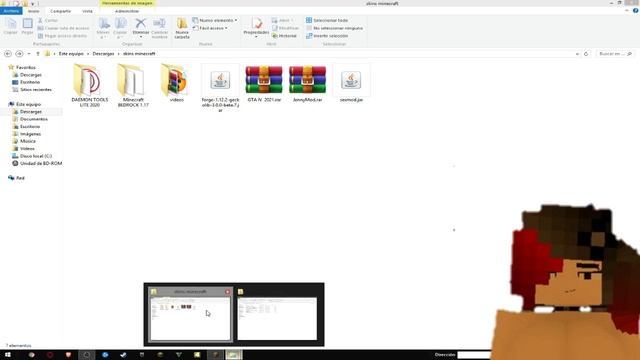Click the Back navigation arrow
Viewport: 640px width, 360px height.
8,53
